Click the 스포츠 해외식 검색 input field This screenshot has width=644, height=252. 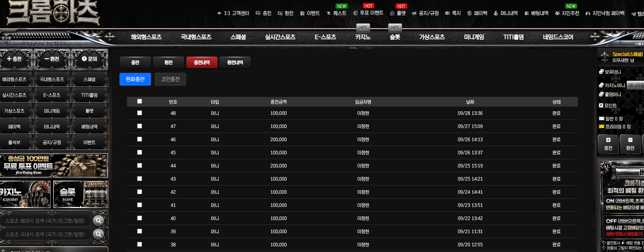click(x=46, y=221)
